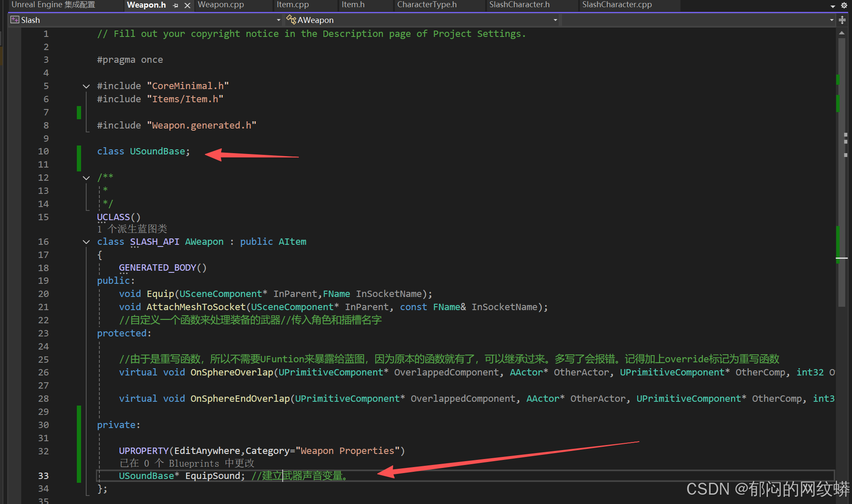
Task: Click the AWeapon class icon
Action: (291, 20)
